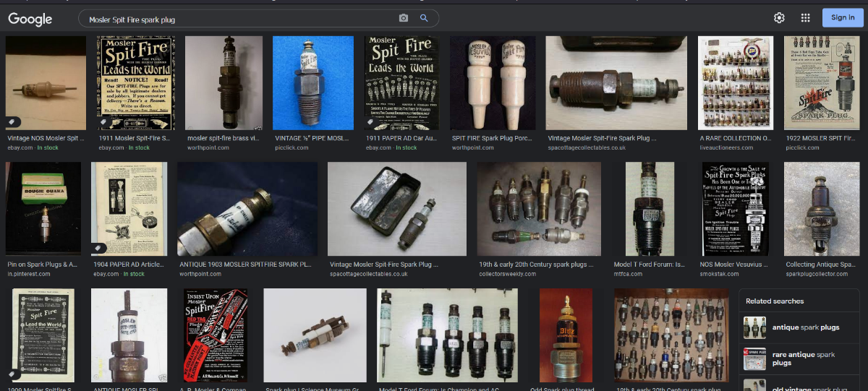
Task: Click the Google logo
Action: click(30, 19)
